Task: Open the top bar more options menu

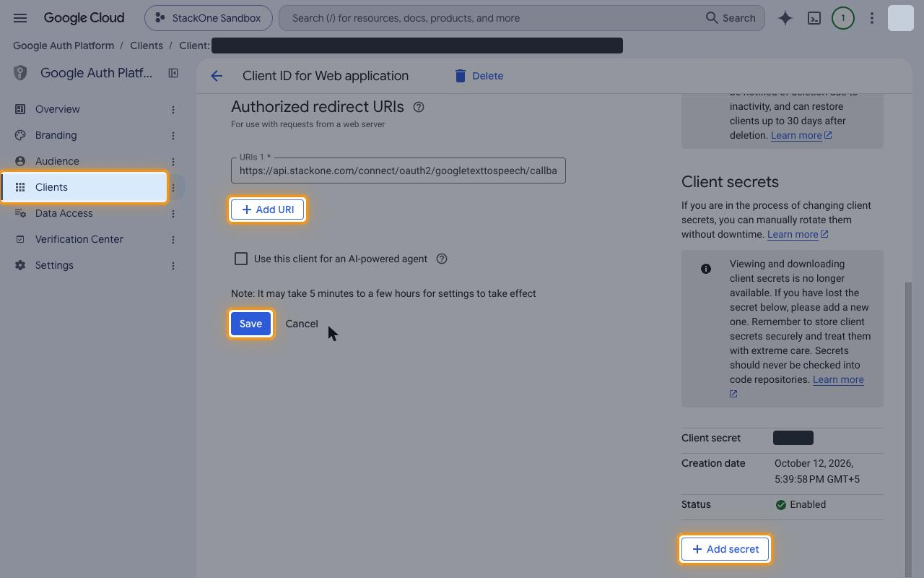Action: pos(872,18)
